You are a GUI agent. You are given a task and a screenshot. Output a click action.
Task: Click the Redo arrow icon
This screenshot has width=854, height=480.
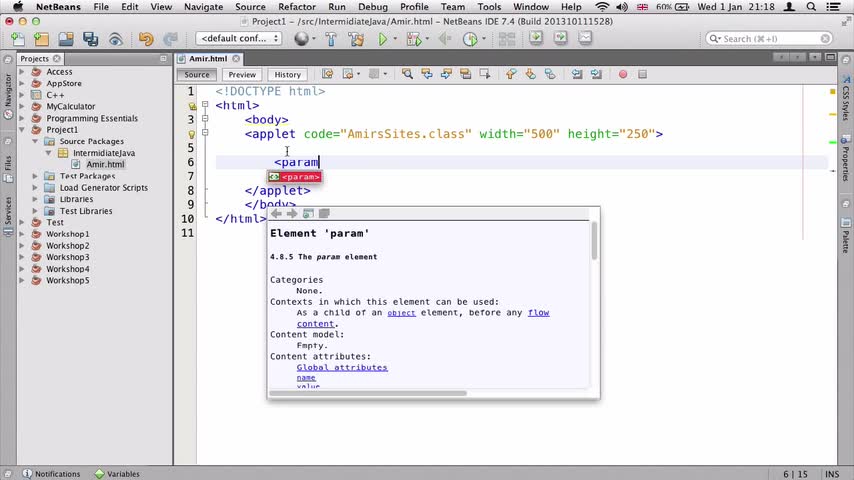(170, 39)
